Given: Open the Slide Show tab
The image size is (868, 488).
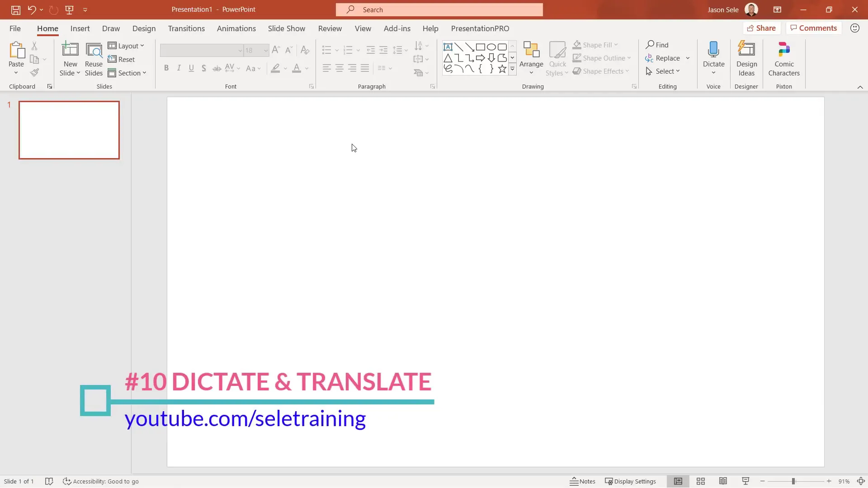Looking at the screenshot, I should [287, 28].
